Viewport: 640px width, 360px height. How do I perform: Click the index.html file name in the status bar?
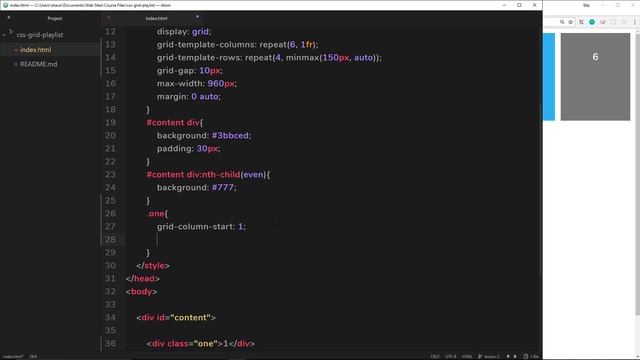pos(13,356)
